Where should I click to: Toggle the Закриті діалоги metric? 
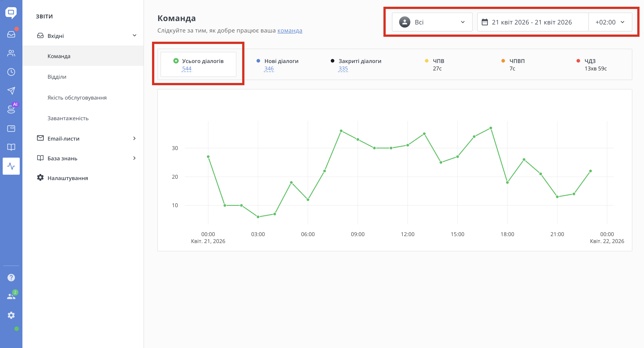click(359, 61)
